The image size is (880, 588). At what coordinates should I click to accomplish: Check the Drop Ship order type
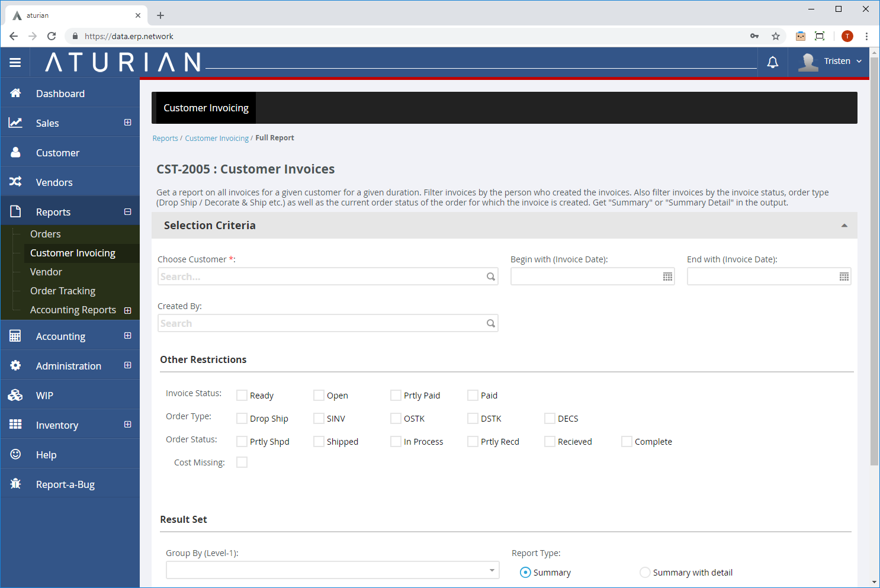point(242,418)
